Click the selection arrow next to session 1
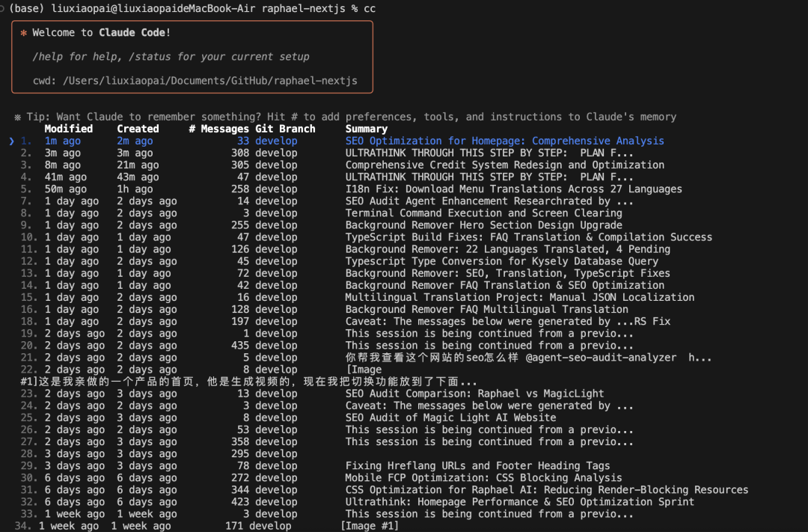The image size is (808, 532). click(11, 141)
